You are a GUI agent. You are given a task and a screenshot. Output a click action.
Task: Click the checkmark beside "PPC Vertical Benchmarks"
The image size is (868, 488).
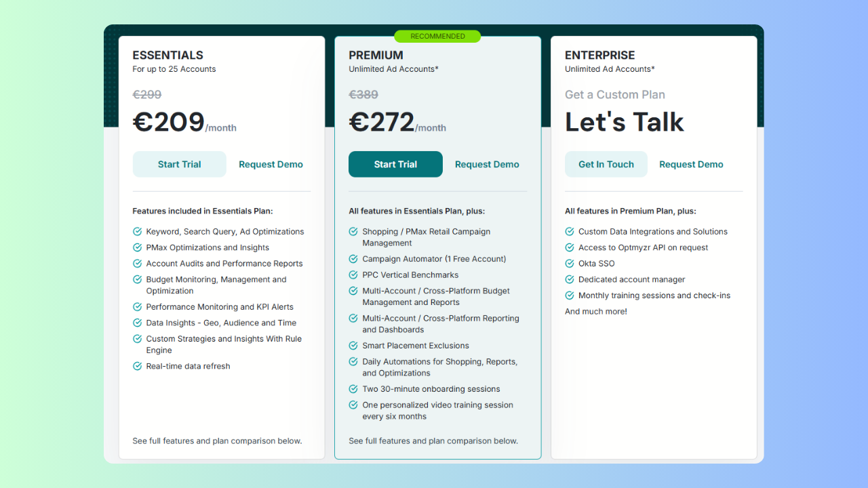353,275
